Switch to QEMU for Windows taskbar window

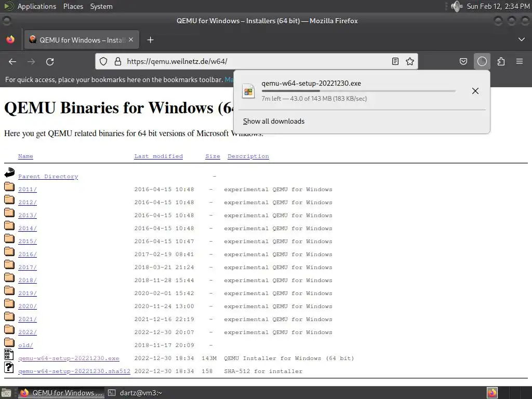[61, 393]
